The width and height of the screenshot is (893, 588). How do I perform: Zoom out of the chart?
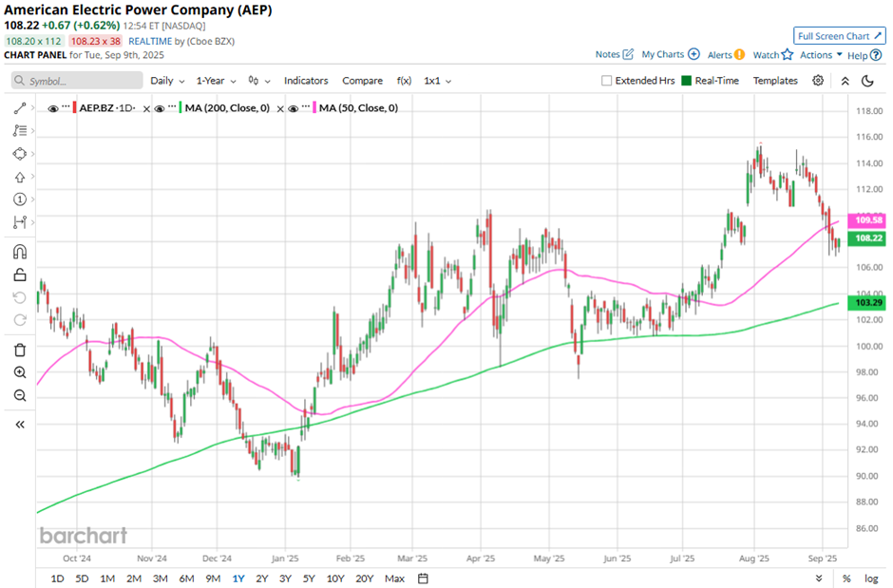tap(20, 395)
